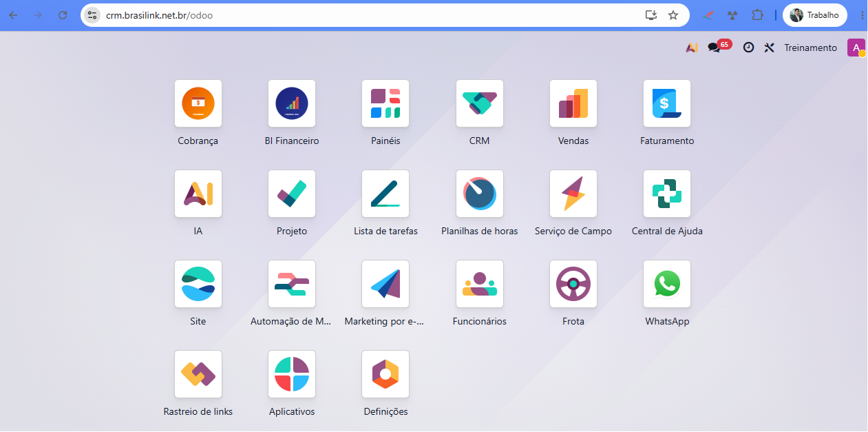Open the Treinamento company switcher
The width and height of the screenshot is (868, 432).
(x=811, y=48)
